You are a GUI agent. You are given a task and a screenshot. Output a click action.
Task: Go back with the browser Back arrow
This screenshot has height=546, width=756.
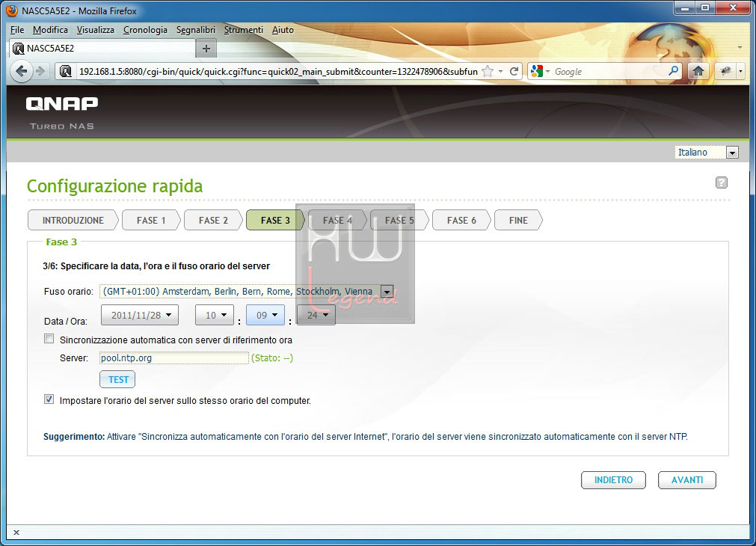point(21,71)
